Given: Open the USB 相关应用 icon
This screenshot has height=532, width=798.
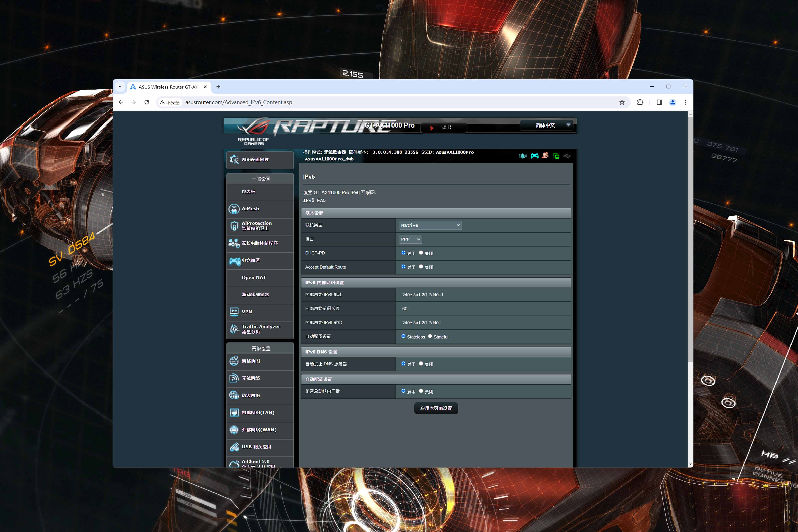Looking at the screenshot, I should 234,447.
